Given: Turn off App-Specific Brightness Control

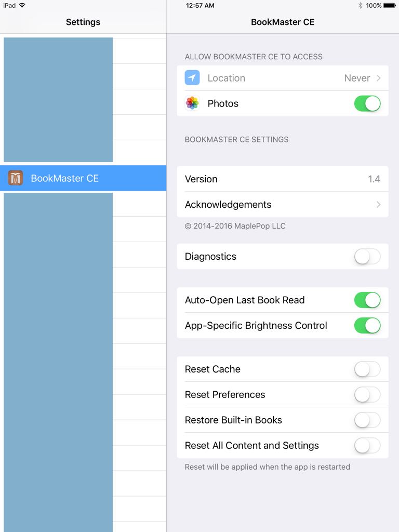Looking at the screenshot, I should coord(367,325).
